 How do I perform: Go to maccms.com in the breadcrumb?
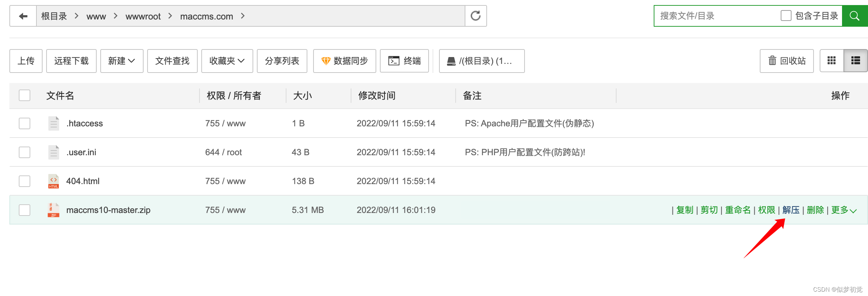pos(207,16)
